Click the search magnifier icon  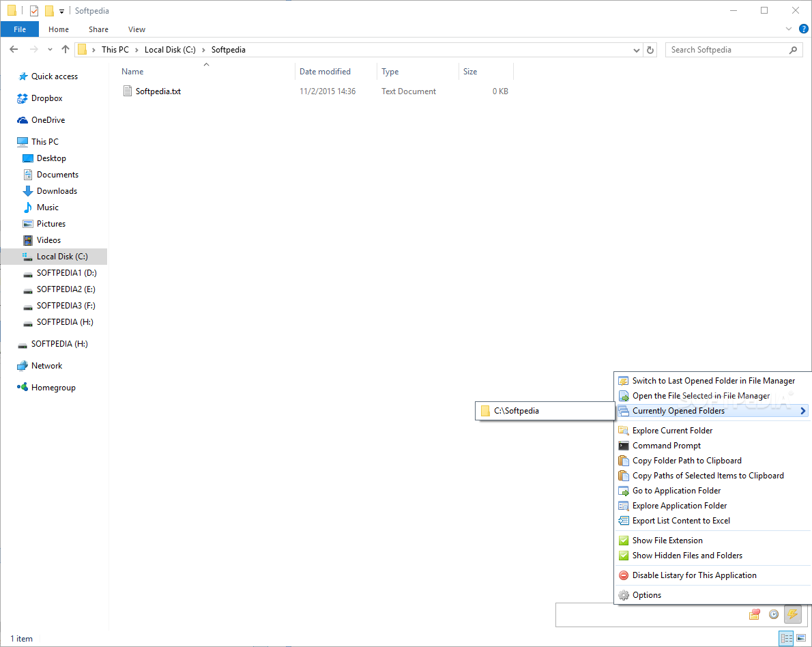click(x=794, y=50)
